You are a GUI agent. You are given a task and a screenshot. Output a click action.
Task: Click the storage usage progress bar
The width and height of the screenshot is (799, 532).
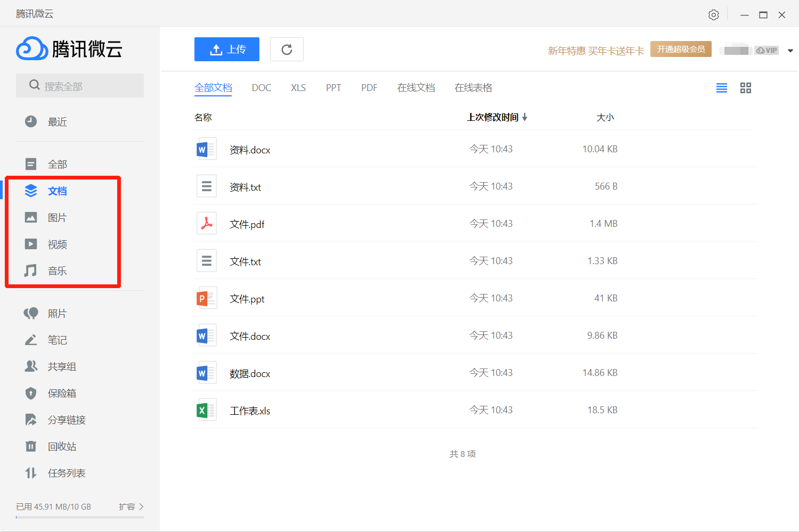point(80,517)
